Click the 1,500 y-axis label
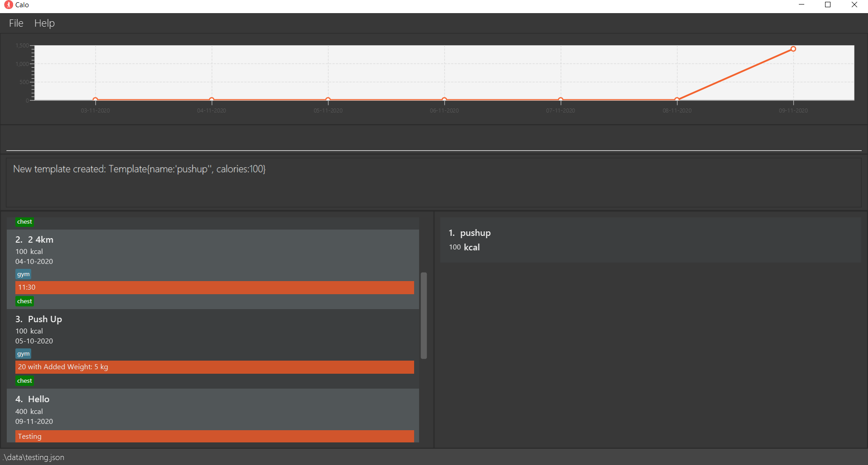This screenshot has width=868, height=465. point(22,46)
